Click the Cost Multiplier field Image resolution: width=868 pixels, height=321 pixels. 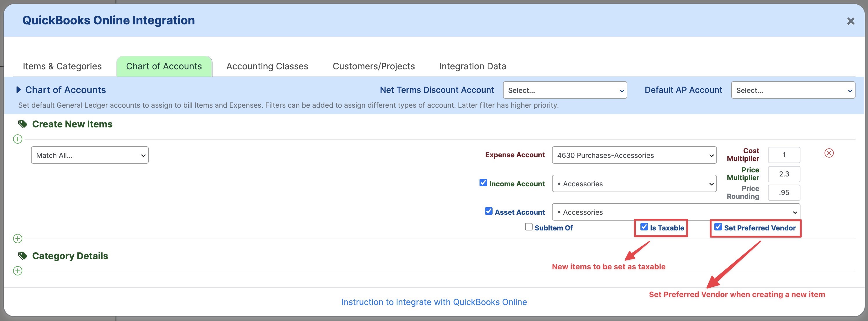[784, 155]
